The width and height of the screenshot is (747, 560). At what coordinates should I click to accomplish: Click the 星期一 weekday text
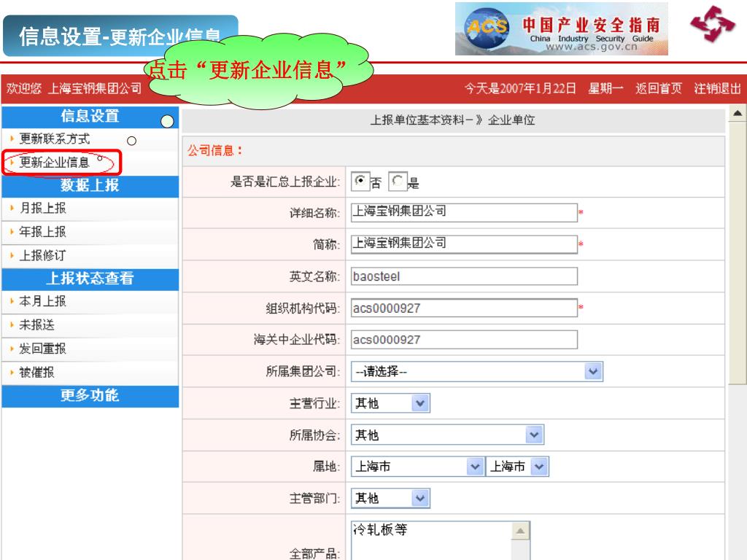[605, 88]
